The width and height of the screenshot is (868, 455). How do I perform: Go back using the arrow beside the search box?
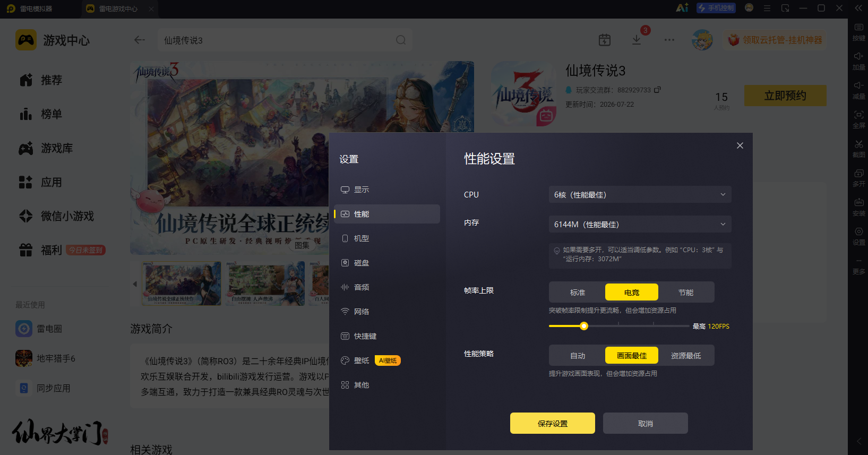[140, 40]
